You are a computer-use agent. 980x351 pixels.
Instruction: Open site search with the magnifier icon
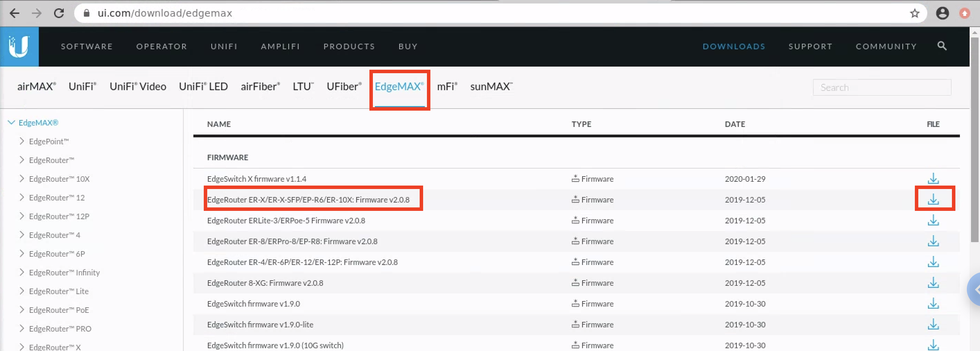pyautogui.click(x=942, y=46)
